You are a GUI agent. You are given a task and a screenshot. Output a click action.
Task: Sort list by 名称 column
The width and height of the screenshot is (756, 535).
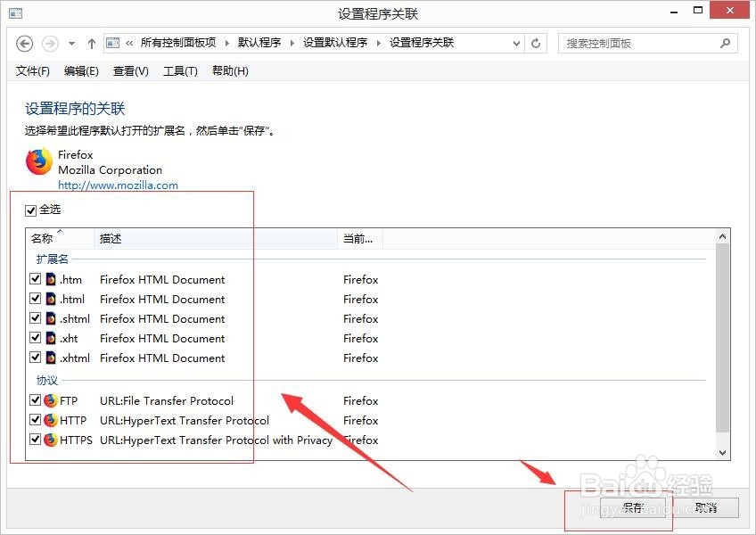coord(60,238)
